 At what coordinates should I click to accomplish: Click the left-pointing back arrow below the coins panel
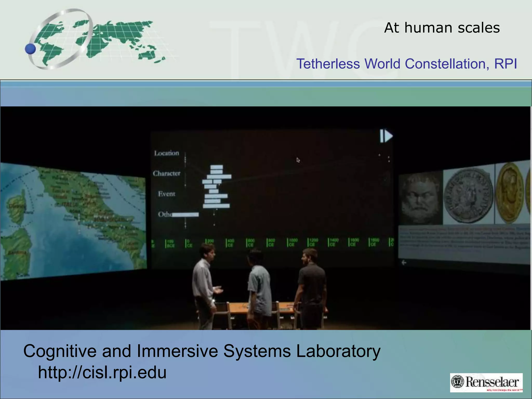pos(404,263)
